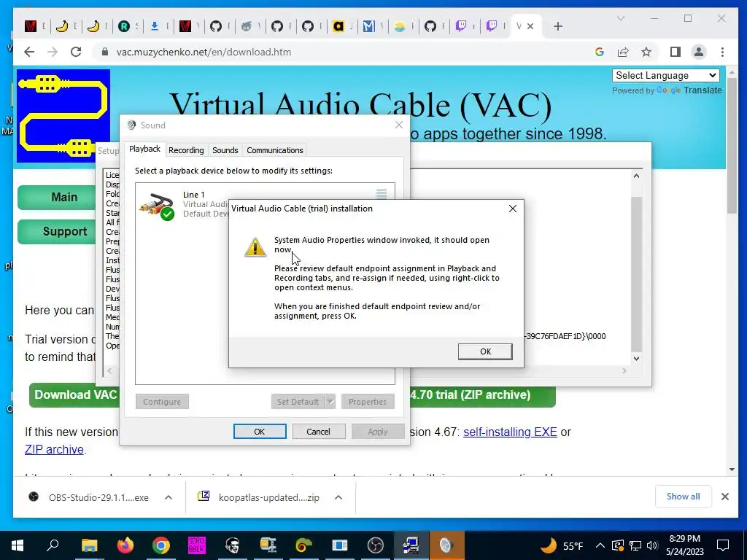
Task: Select the Line 1 playback device icon
Action: [157, 206]
